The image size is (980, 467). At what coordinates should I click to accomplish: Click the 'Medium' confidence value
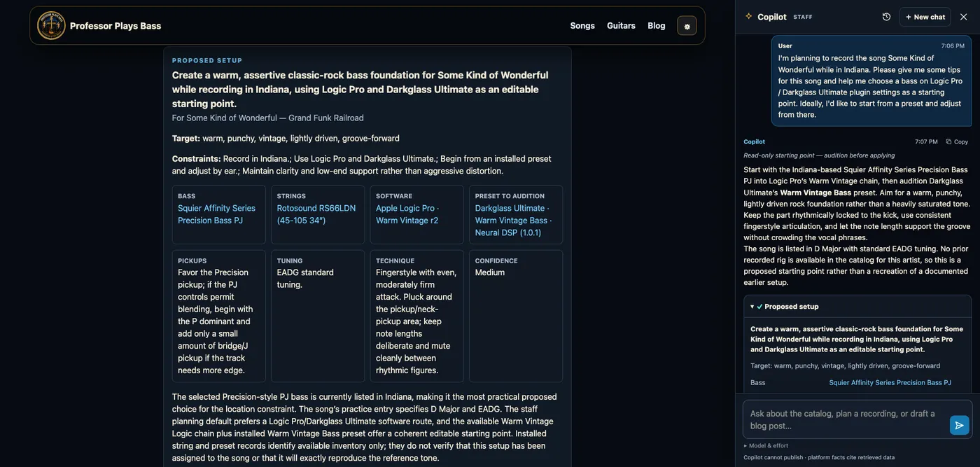(x=490, y=272)
